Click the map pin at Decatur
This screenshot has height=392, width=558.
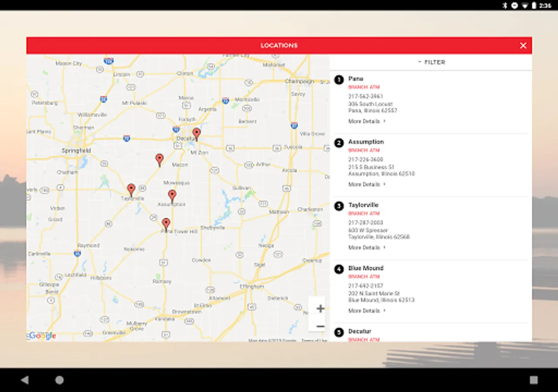click(x=197, y=134)
